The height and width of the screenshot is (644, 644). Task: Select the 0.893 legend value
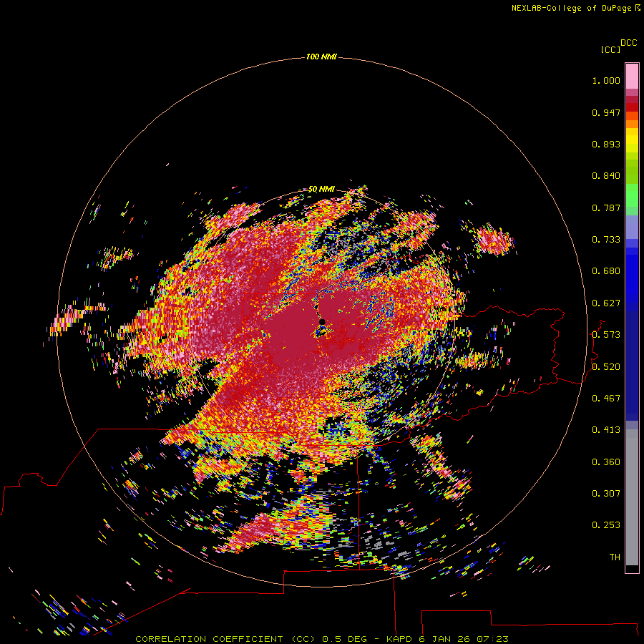[x=606, y=144]
